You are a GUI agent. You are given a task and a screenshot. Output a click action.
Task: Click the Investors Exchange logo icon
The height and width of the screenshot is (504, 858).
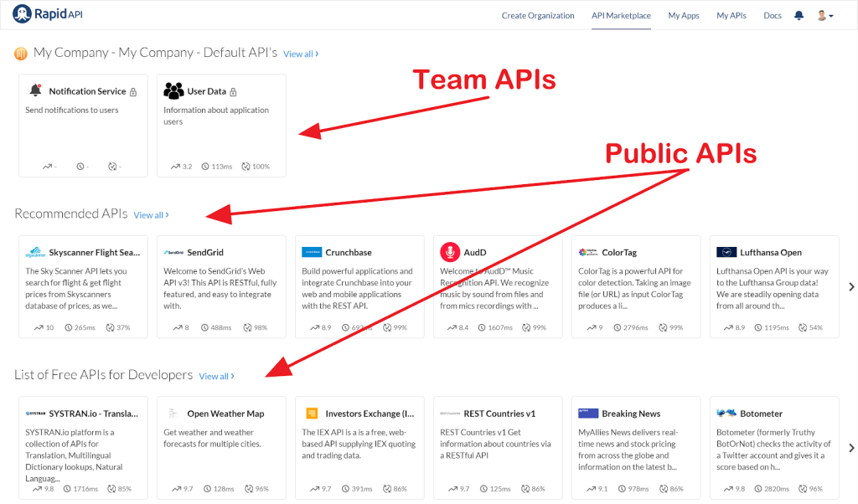[x=312, y=414]
